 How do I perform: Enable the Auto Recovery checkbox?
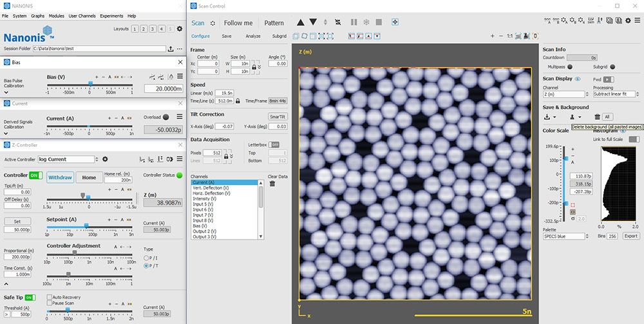point(48,297)
